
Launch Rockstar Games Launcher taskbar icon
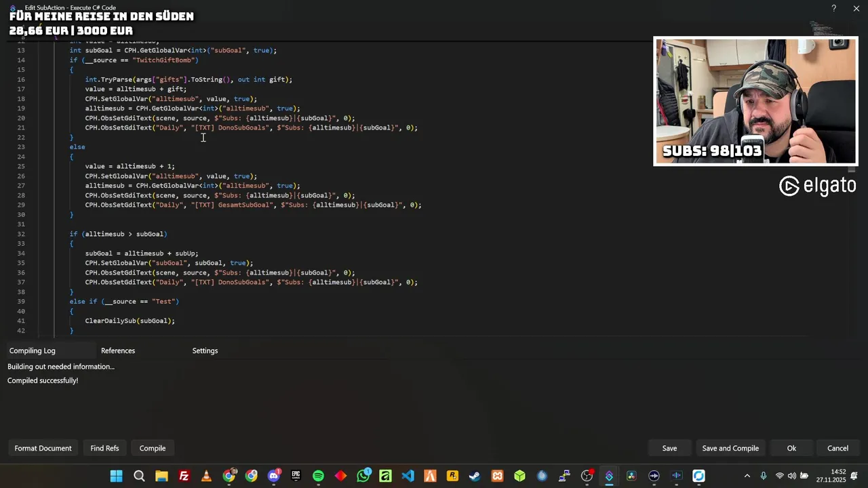point(452,476)
